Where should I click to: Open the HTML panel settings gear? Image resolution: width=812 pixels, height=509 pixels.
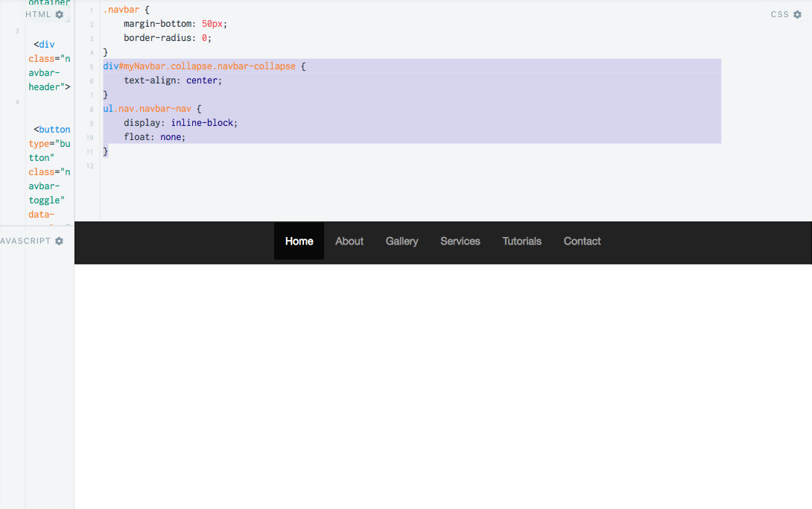[60, 14]
